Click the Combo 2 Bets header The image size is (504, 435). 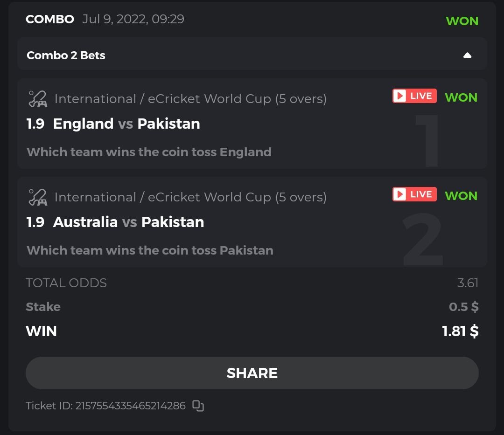coord(66,55)
